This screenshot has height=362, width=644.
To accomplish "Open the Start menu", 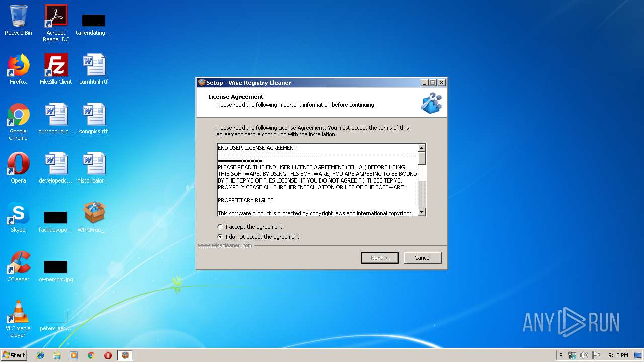I will [x=14, y=355].
